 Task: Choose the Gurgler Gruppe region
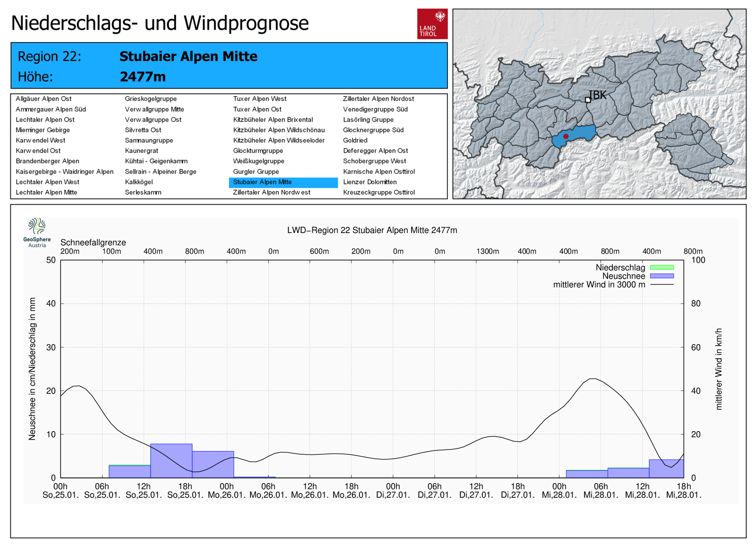click(256, 172)
